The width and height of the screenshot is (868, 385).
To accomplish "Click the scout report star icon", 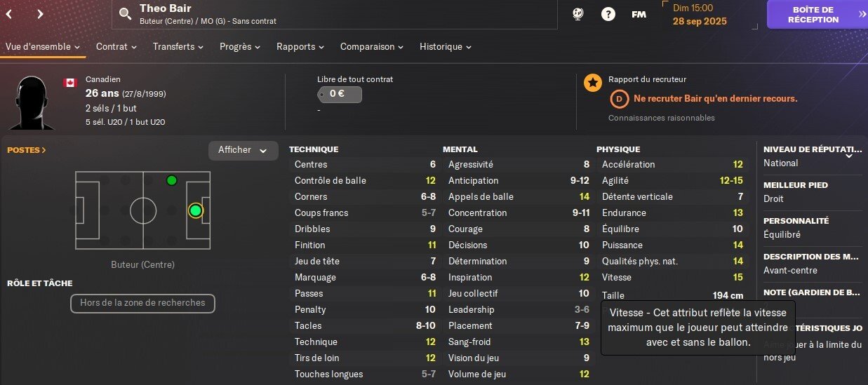I will pos(593,83).
